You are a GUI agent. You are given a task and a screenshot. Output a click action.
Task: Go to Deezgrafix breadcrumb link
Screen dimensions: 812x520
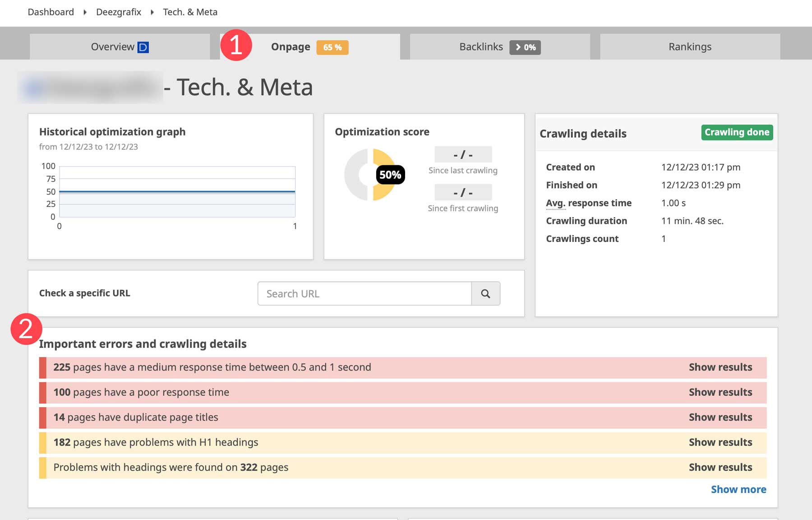[x=119, y=12]
